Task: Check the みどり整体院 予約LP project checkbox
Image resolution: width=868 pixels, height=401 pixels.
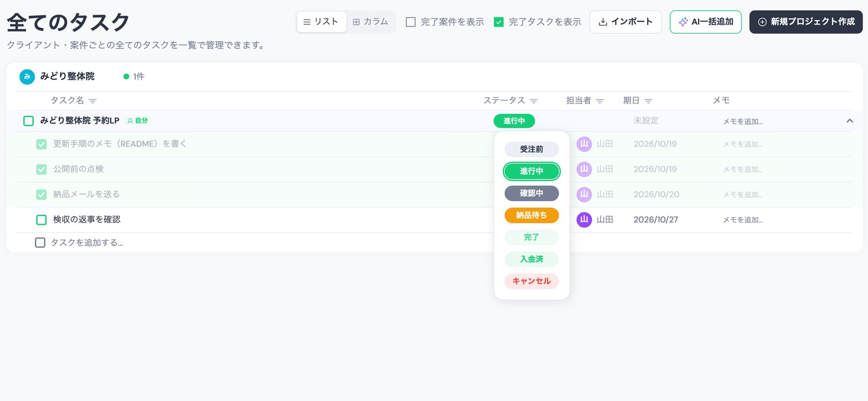Action: (29, 121)
